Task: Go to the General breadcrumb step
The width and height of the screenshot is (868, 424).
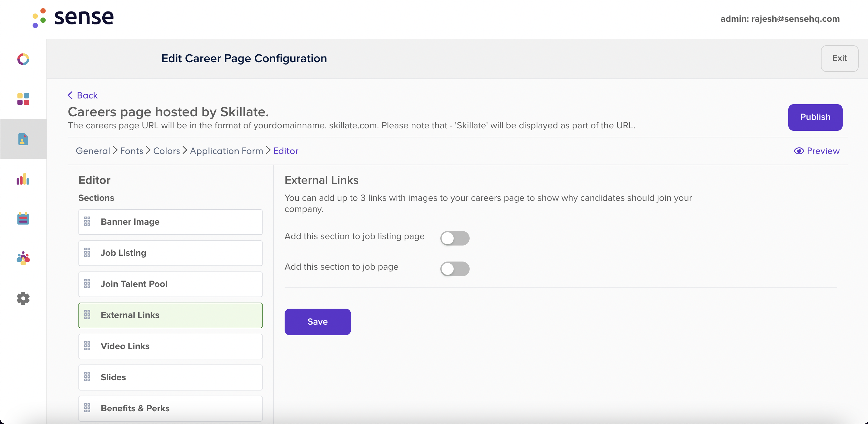Action: [93, 151]
